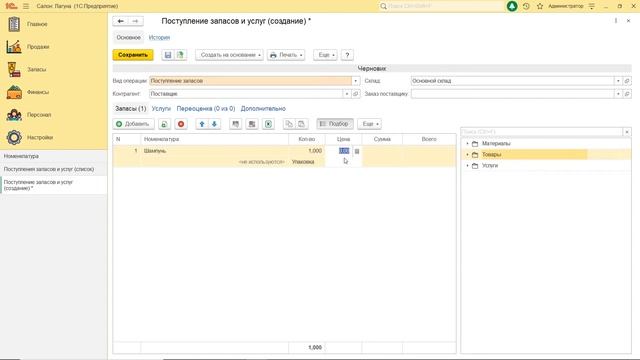Click the Excel-style green table icon
Image resolution: width=640 pixels, height=360 pixels.
tap(268, 124)
